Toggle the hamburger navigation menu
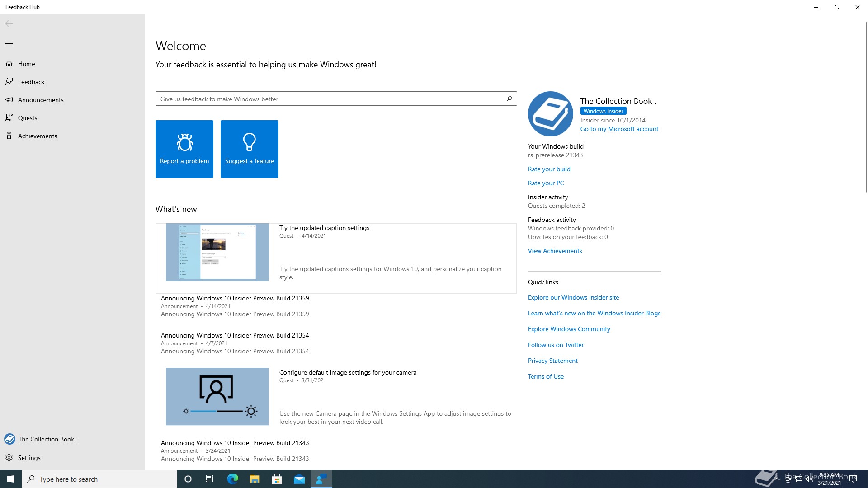 tap(9, 42)
